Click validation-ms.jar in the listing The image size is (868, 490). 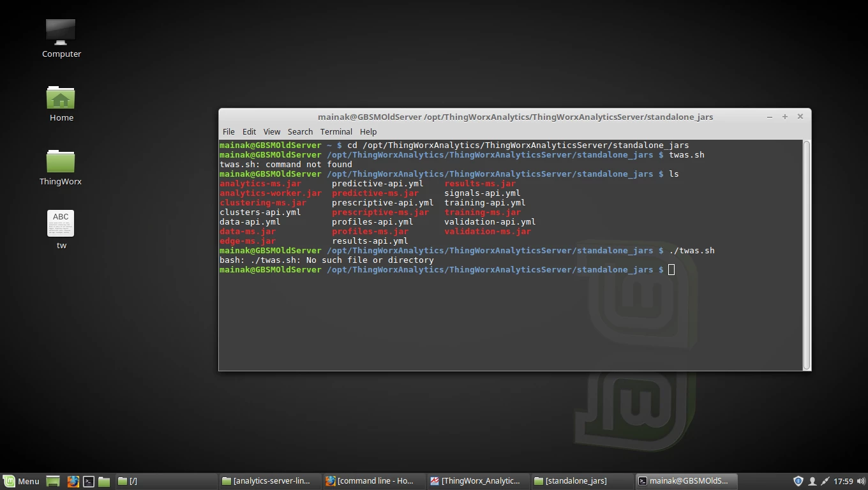point(488,232)
